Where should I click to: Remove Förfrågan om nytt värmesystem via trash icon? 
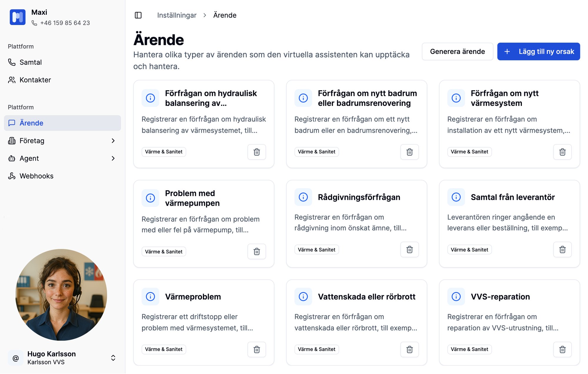pyautogui.click(x=562, y=152)
